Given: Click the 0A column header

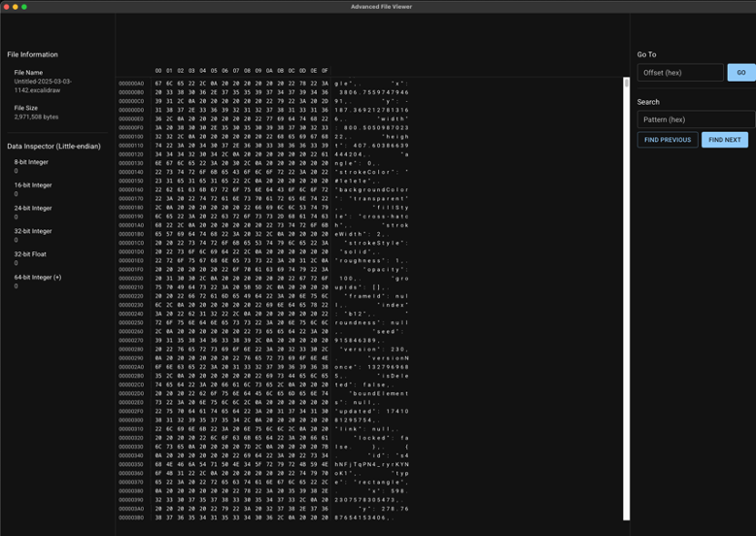Looking at the screenshot, I should tap(269, 71).
